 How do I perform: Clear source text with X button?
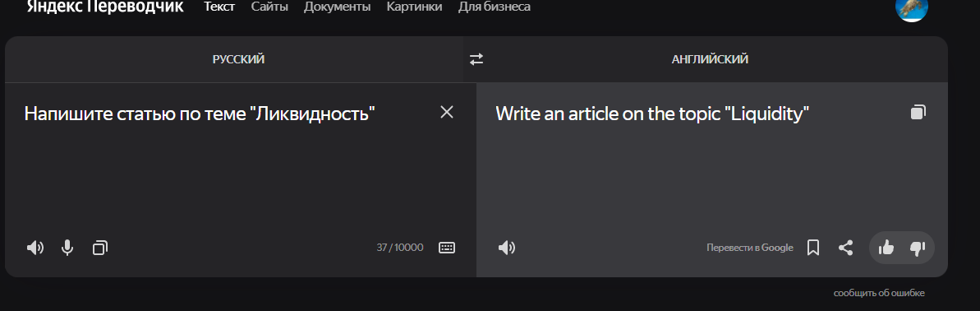coord(446,112)
